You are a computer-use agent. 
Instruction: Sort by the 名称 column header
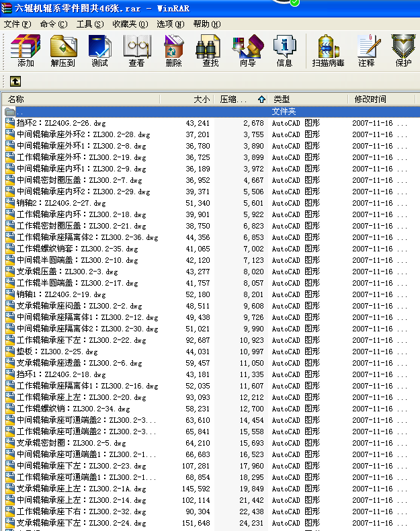tap(81, 99)
